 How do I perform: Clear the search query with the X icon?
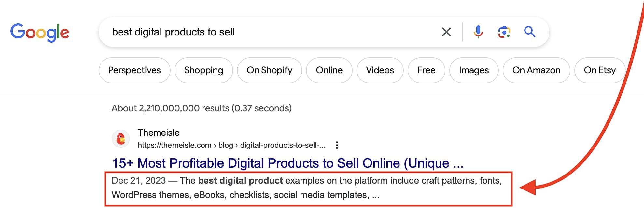click(x=446, y=32)
